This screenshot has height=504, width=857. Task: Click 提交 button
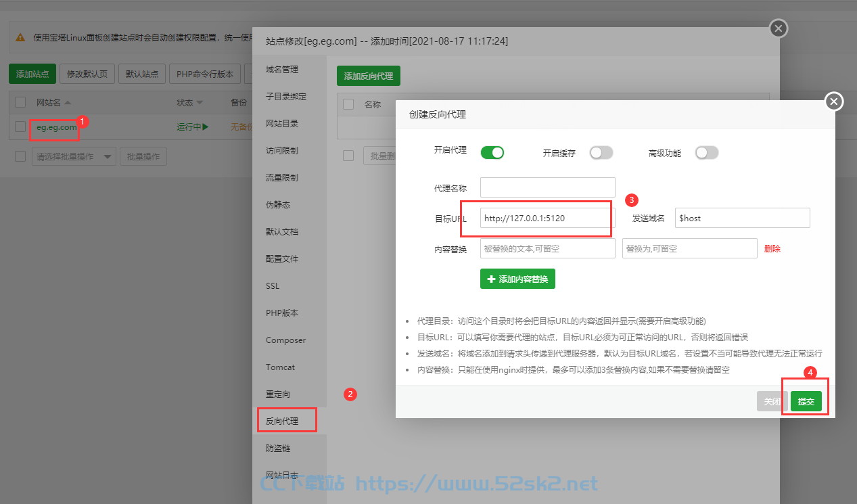[806, 401]
